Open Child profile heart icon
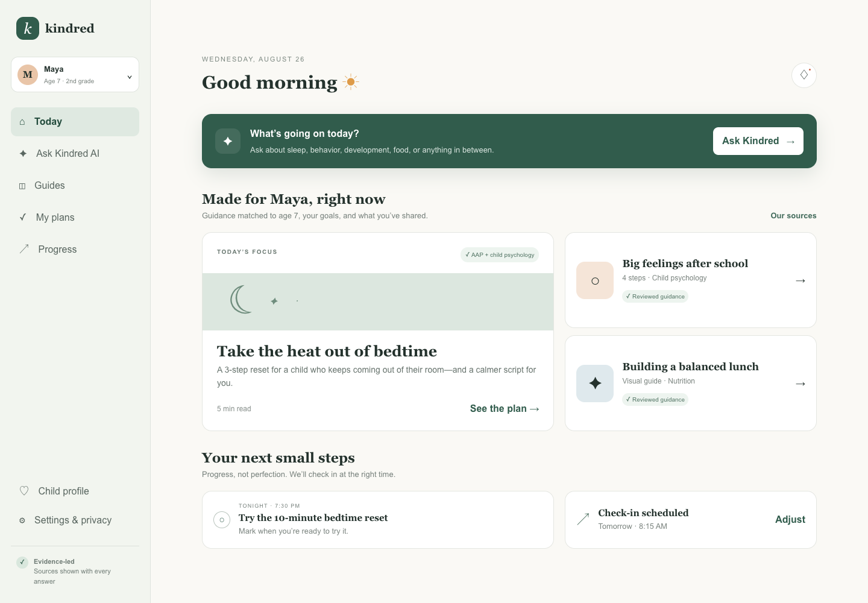 (x=24, y=491)
